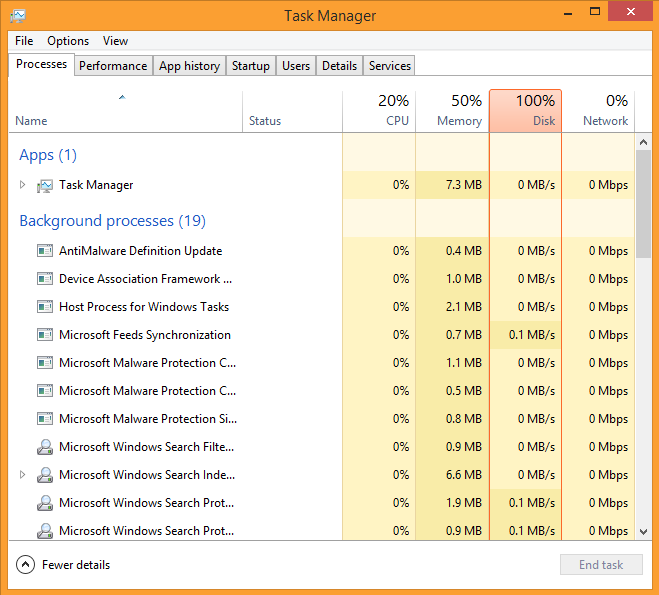Open the Options menu
659x595 pixels.
pos(68,41)
